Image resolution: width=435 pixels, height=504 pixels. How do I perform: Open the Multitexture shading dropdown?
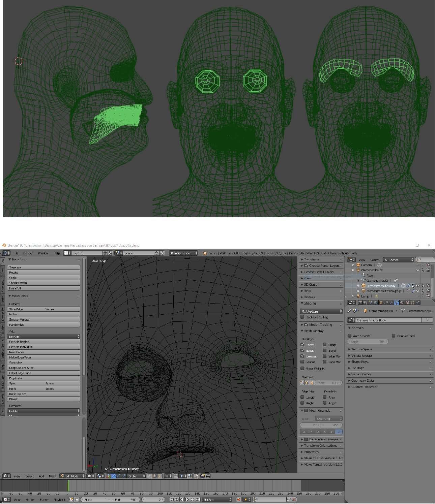coord(321,311)
